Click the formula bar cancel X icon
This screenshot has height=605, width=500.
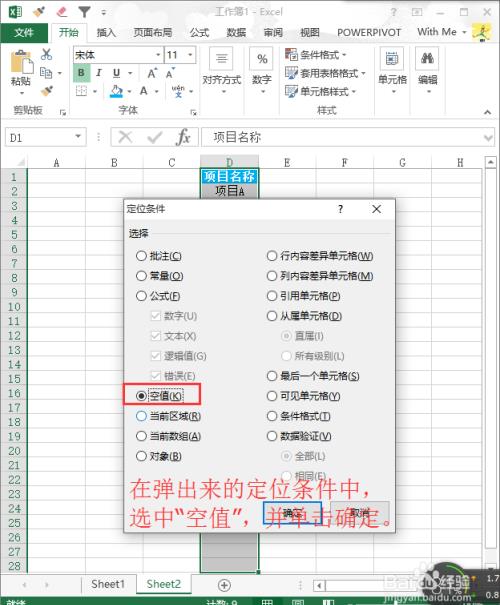(x=125, y=137)
